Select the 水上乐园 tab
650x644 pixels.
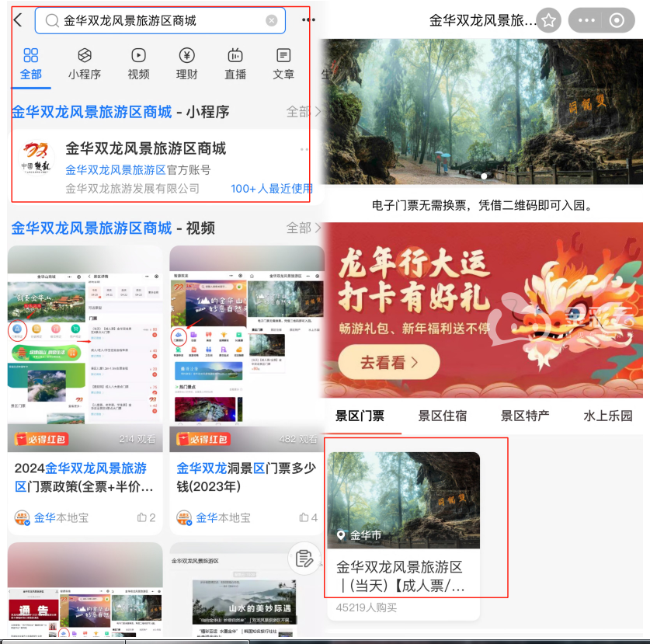pyautogui.click(x=608, y=416)
